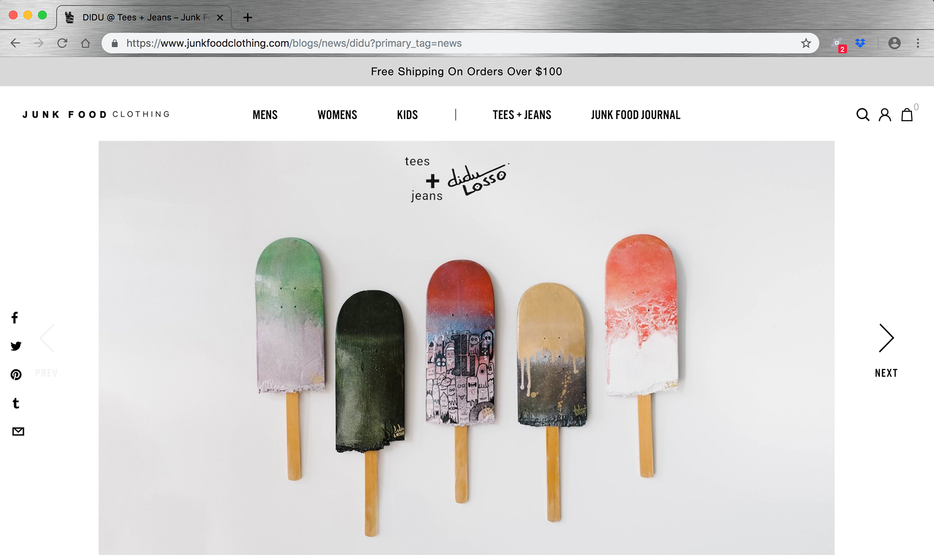
Task: Pin post via Pinterest icon
Action: tap(16, 375)
